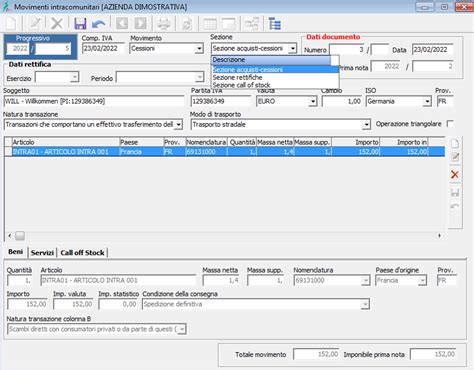Click the Importo column header
This screenshot has height=370, width=474.
(356, 142)
